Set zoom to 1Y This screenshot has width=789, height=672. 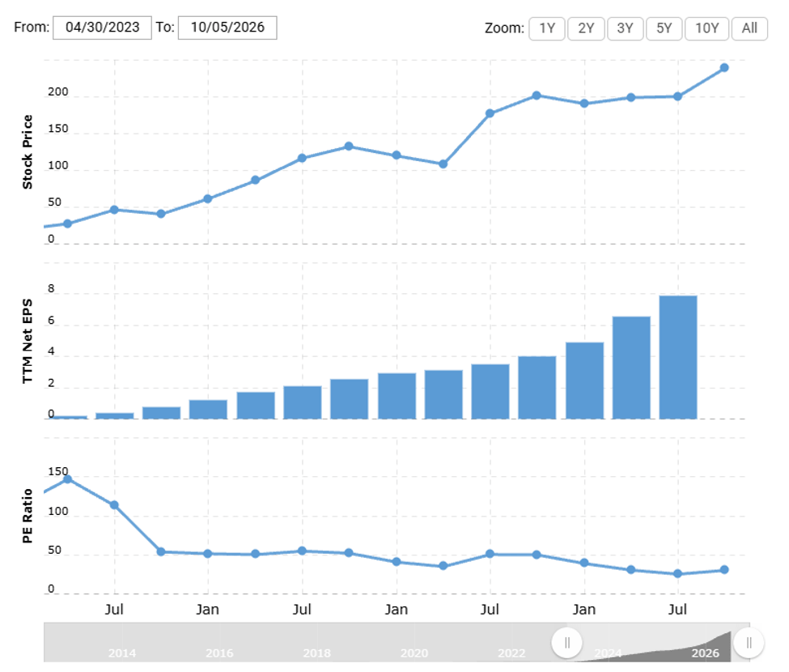(547, 28)
